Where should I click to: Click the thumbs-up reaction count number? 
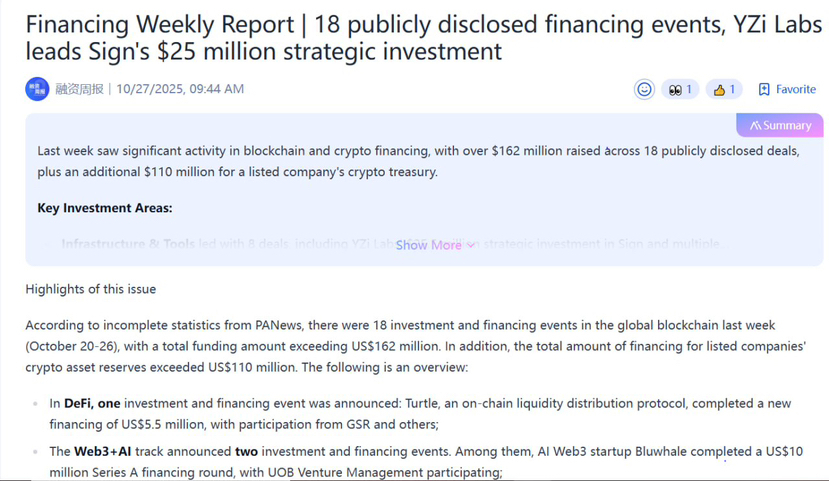(732, 89)
